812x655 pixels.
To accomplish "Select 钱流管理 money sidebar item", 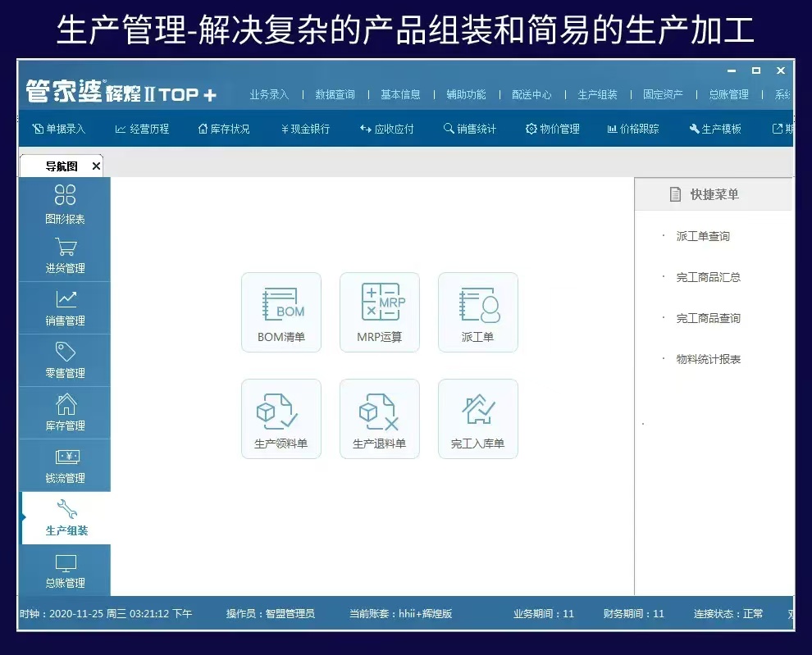I will point(65,466).
